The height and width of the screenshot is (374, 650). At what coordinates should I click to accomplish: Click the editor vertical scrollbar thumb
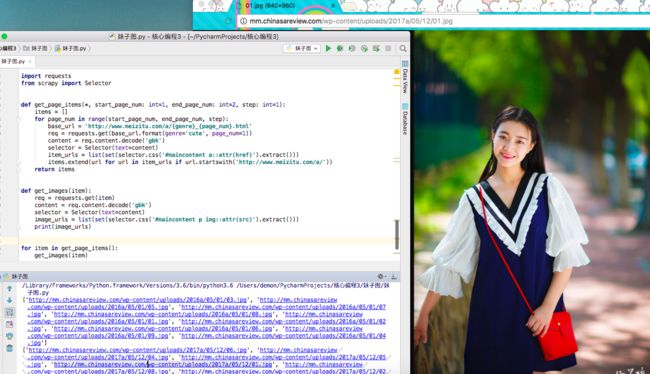point(397,234)
